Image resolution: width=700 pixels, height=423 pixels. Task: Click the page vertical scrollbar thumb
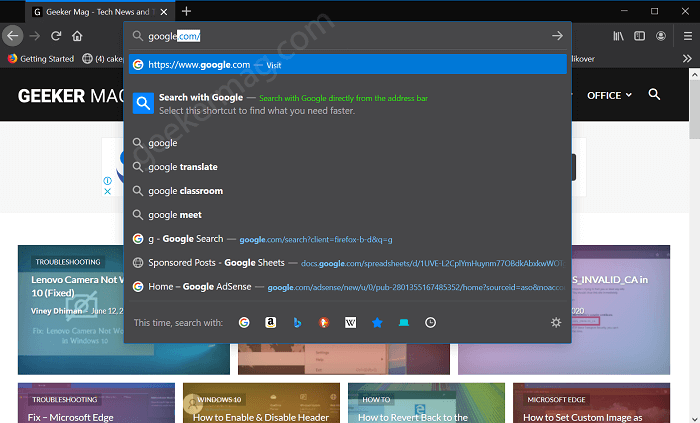click(694, 110)
